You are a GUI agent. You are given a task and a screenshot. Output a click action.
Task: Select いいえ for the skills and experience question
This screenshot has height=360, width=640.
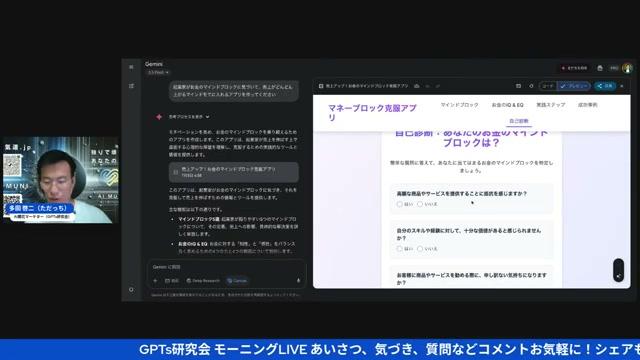pos(420,249)
